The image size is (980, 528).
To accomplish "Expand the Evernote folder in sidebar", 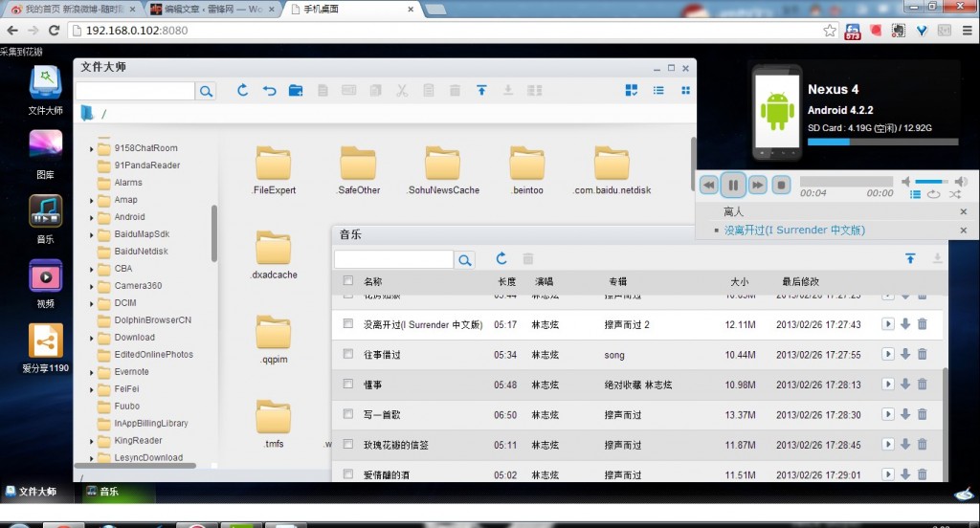I will point(92,372).
